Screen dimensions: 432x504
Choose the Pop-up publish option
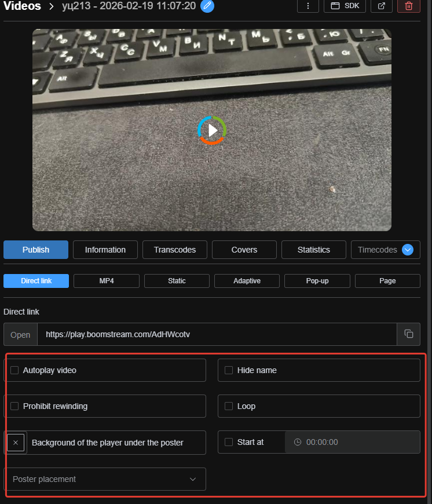(317, 281)
